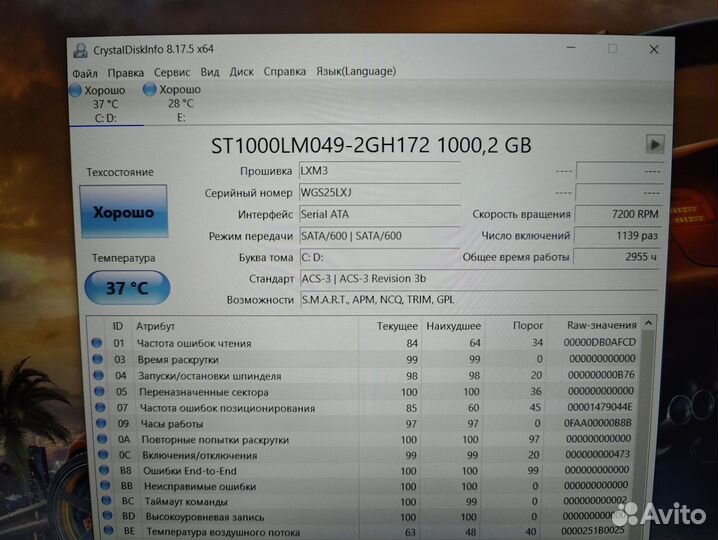Open the Язык(Language) menu
This screenshot has width=718, height=540.
point(356,71)
